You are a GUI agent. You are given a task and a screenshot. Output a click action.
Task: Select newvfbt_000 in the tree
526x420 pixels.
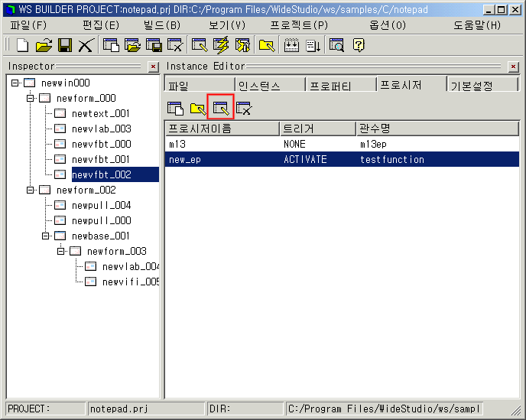pos(102,144)
